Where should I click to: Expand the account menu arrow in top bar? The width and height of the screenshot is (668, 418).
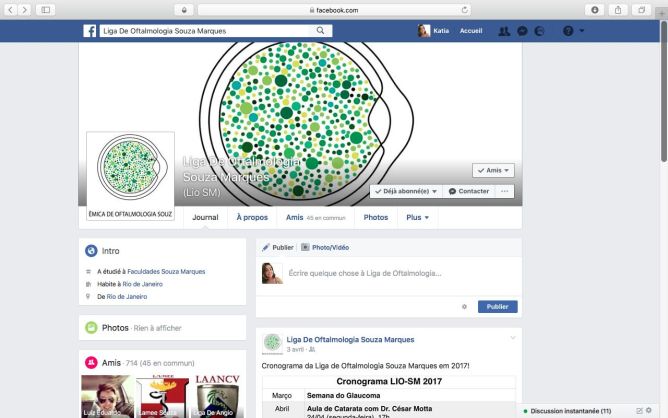click(582, 31)
